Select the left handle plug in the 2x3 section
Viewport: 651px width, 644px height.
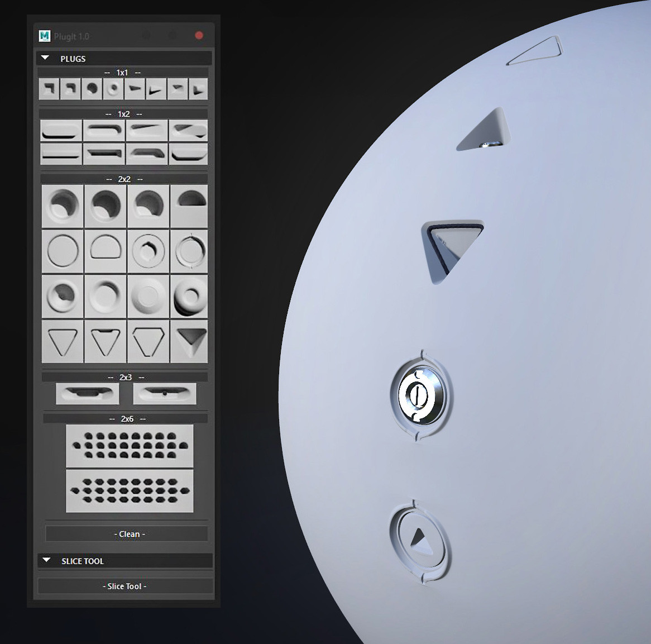point(88,394)
